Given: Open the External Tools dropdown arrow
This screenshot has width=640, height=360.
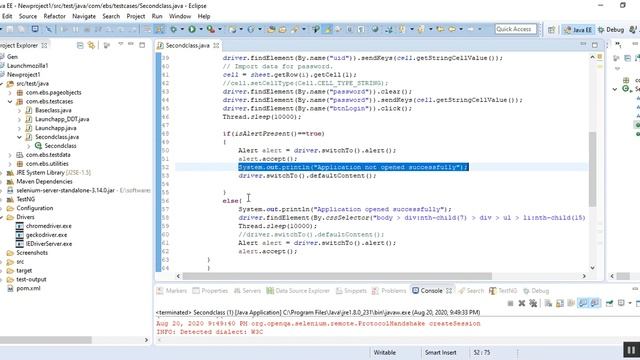Looking at the screenshot, I should point(220,29).
